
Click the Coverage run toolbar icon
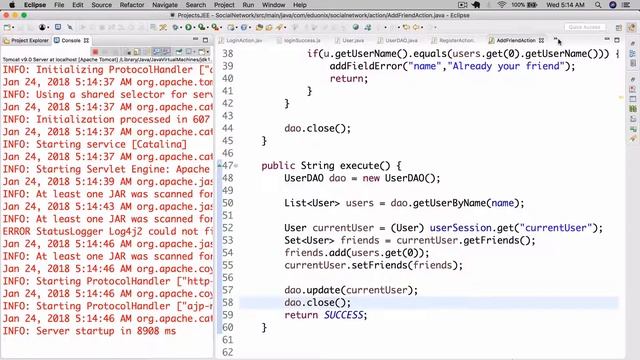coord(201,27)
